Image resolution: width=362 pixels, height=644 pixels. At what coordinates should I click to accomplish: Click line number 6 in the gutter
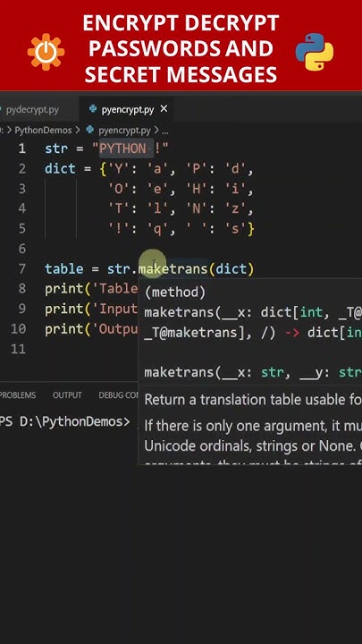click(21, 249)
